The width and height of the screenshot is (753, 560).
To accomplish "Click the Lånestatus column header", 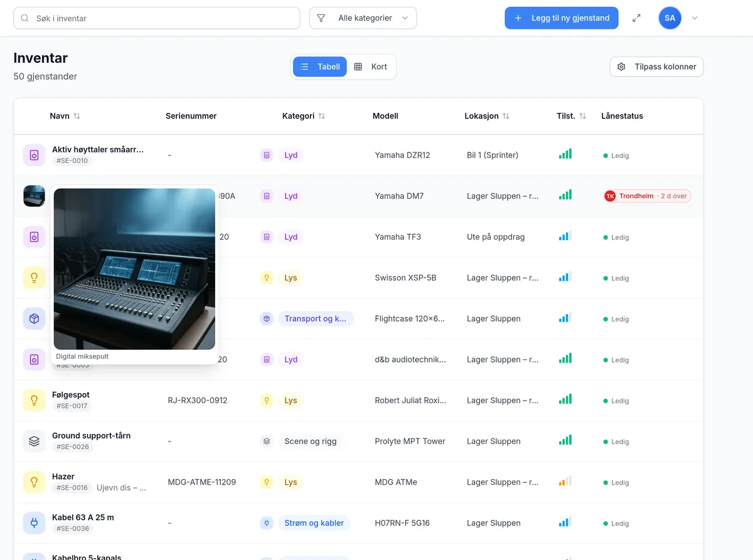I will pyautogui.click(x=622, y=116).
